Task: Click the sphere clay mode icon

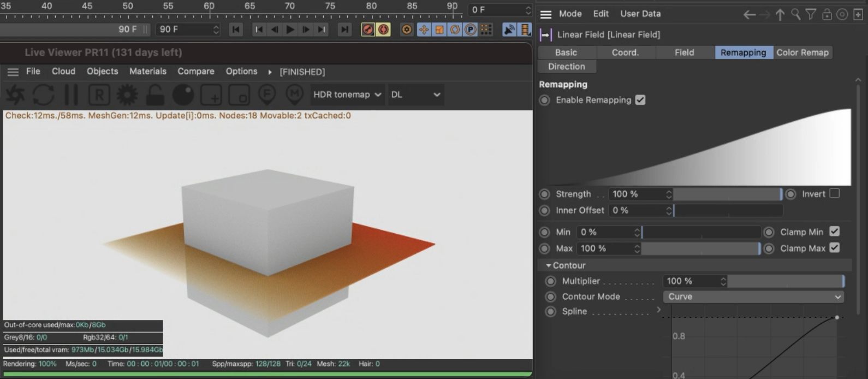Action: (x=183, y=95)
